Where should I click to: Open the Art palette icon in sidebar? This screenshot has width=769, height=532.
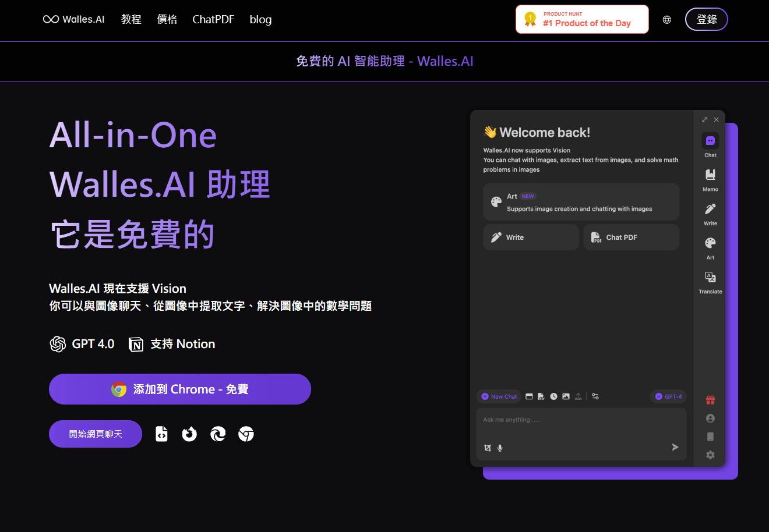point(710,243)
